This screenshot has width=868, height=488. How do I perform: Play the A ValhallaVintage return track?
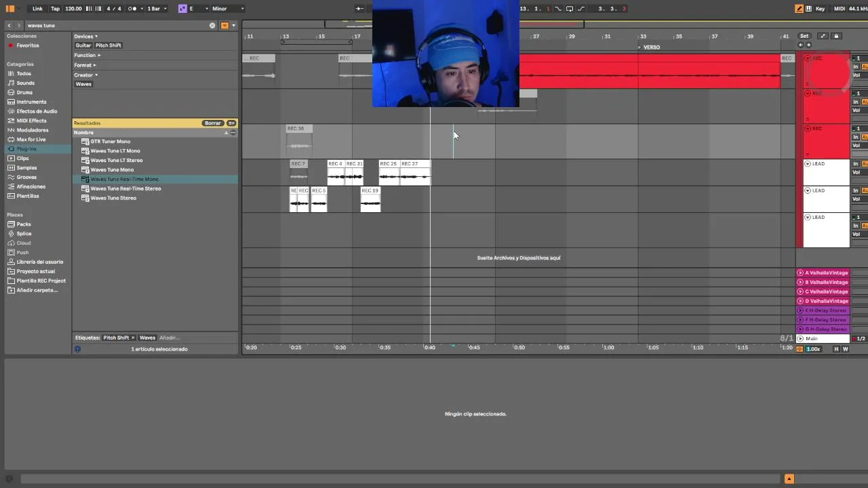(800, 273)
